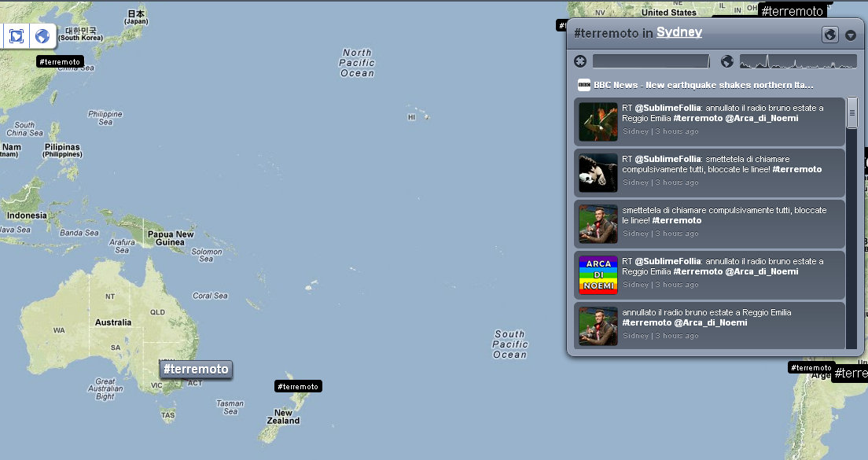The height and width of the screenshot is (460, 868).
Task: Open the #terremoto tag near New Zealand
Action: coord(298,386)
